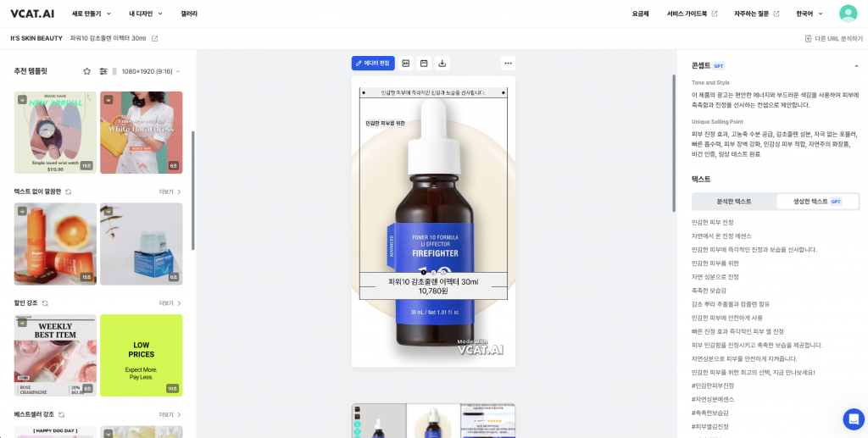This screenshot has height=438, width=868.
Task: Open 새로 만들기 dropdown menu
Action: point(92,14)
